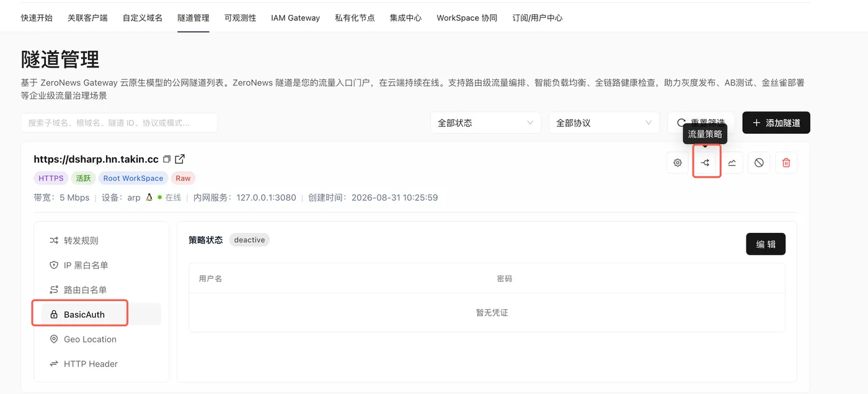Select IP 黑白名单 in side menu
Viewport: 868px width, 394px height.
click(x=101, y=265)
